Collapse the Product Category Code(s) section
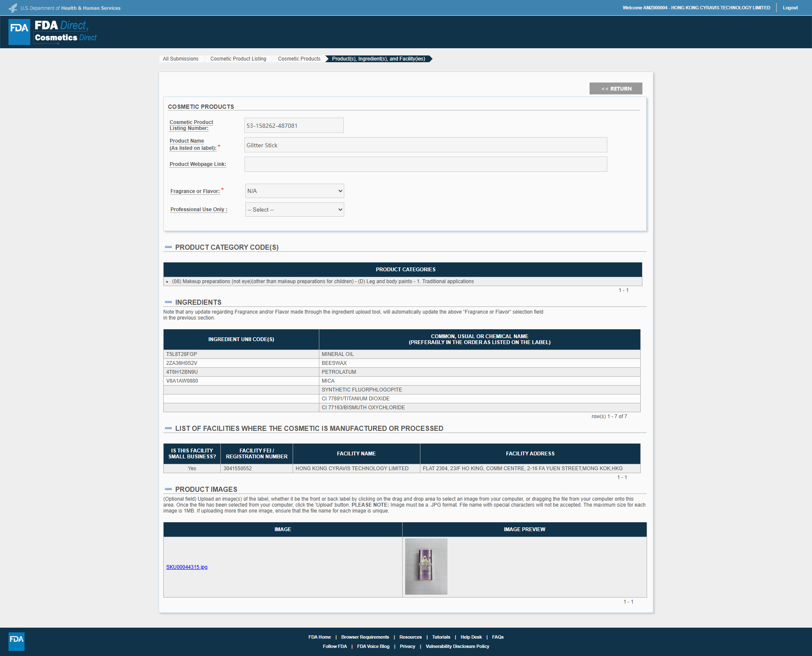The image size is (812, 656). [x=168, y=247]
